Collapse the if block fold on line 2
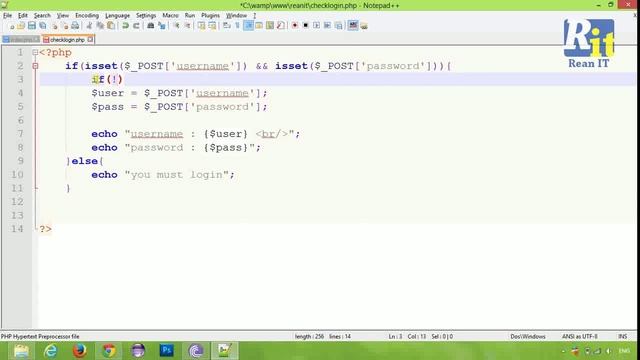This screenshot has width=640, height=360. (x=35, y=66)
